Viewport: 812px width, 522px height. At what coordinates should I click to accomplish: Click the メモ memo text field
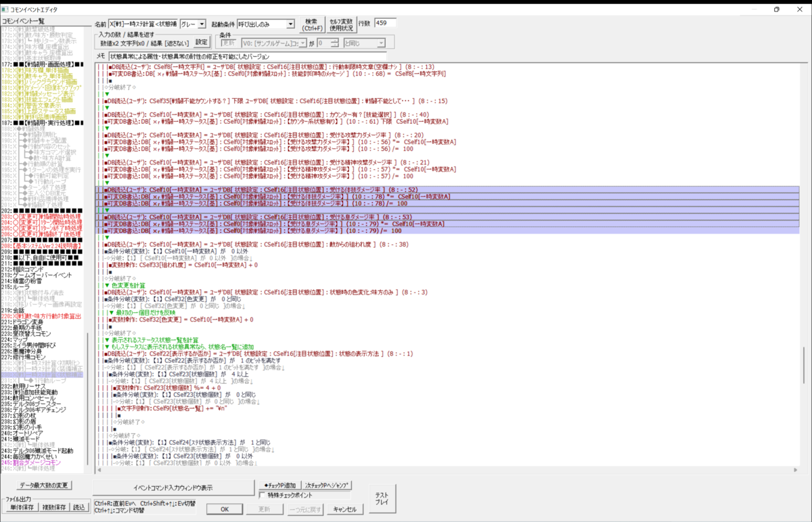tap(247, 56)
